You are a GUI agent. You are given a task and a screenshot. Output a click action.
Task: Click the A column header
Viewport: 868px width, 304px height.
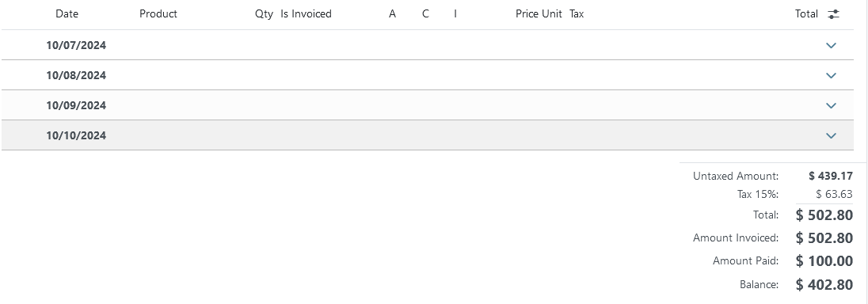(393, 14)
